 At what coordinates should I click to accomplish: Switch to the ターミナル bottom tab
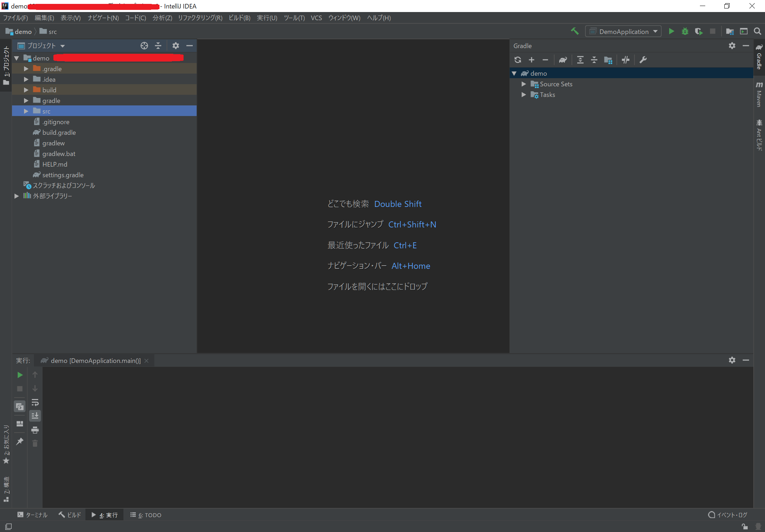click(33, 515)
